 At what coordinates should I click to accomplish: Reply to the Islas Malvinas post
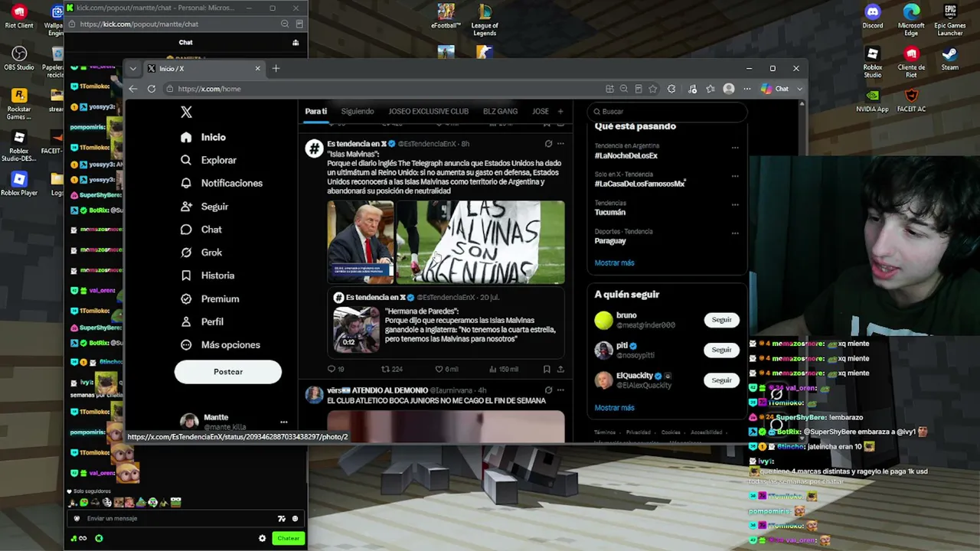pos(335,369)
